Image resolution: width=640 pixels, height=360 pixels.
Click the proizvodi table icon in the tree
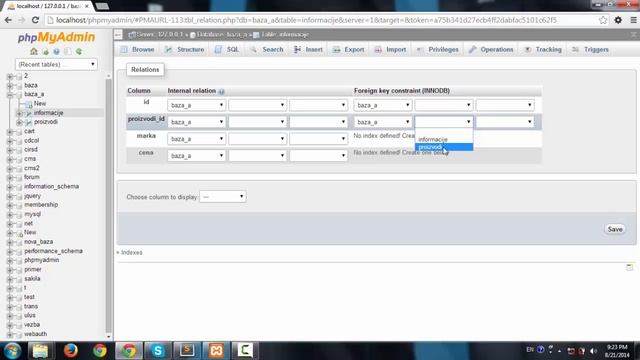pos(29,122)
